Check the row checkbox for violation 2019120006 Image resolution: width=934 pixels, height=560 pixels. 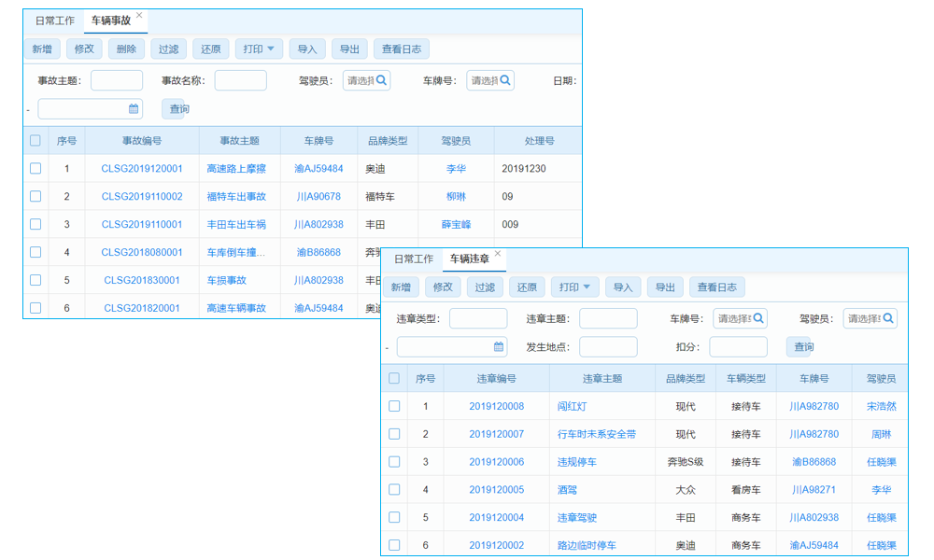(x=394, y=461)
